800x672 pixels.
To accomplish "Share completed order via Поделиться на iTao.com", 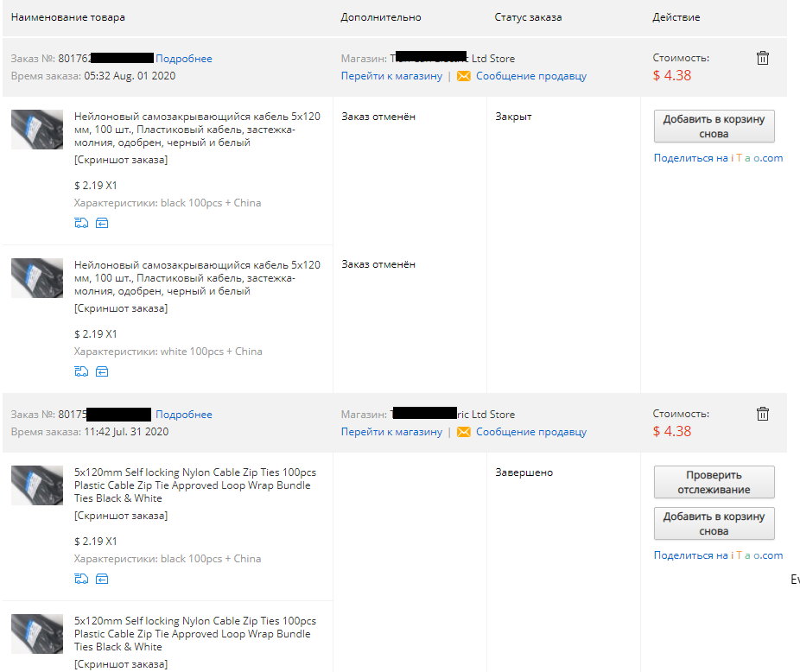I will coord(718,555).
